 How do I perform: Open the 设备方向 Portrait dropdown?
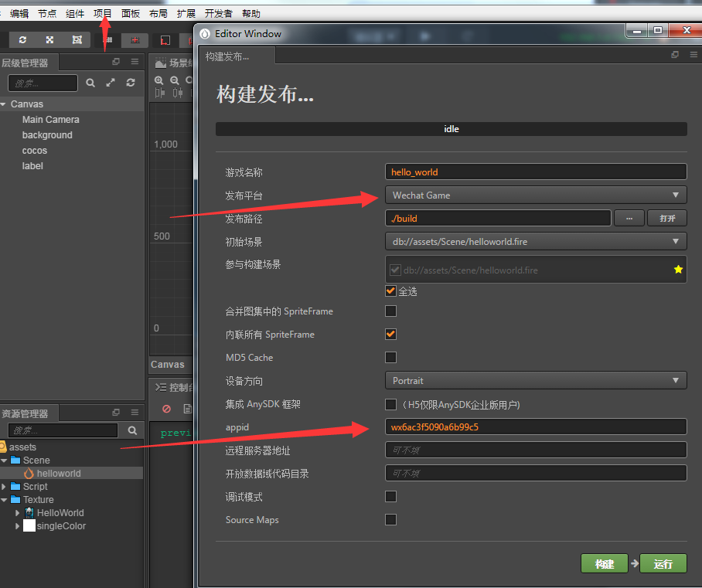point(536,381)
